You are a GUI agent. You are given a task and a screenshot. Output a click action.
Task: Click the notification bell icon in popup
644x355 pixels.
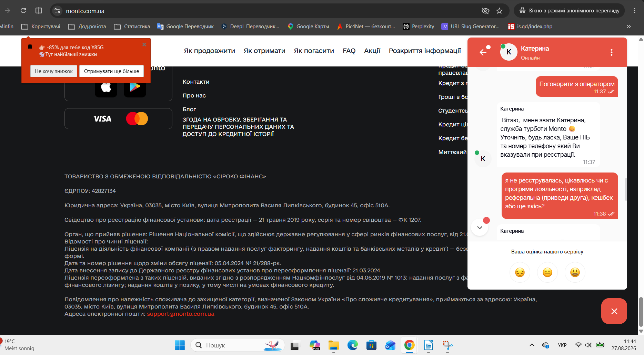point(30,47)
